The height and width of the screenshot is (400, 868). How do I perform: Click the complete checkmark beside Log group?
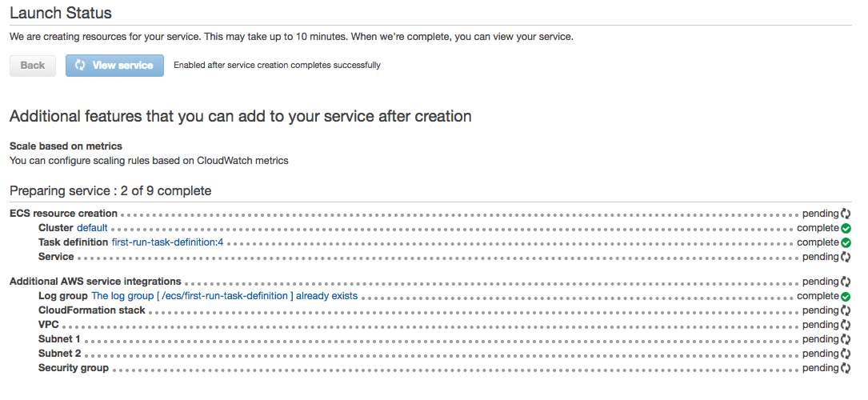click(x=846, y=296)
